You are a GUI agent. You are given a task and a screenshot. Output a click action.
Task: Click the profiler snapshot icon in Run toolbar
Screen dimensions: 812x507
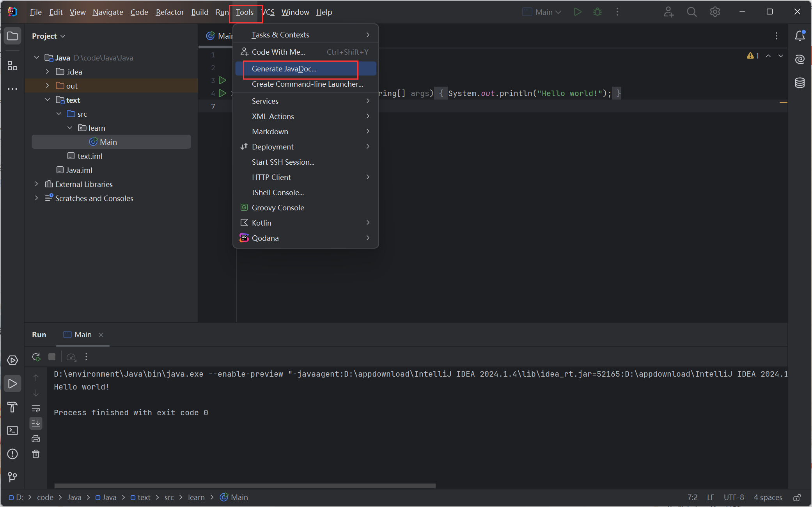(x=71, y=357)
